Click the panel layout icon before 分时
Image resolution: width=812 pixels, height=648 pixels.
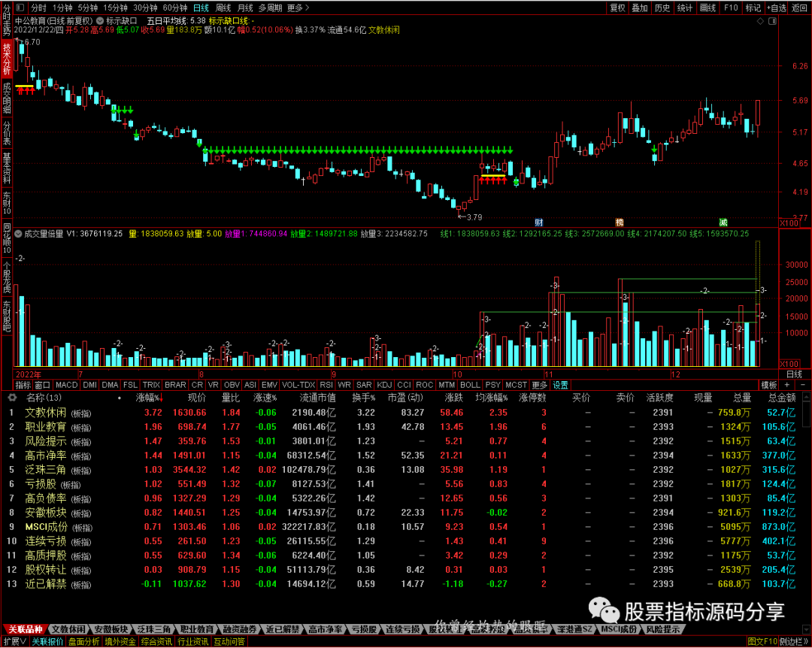point(20,8)
